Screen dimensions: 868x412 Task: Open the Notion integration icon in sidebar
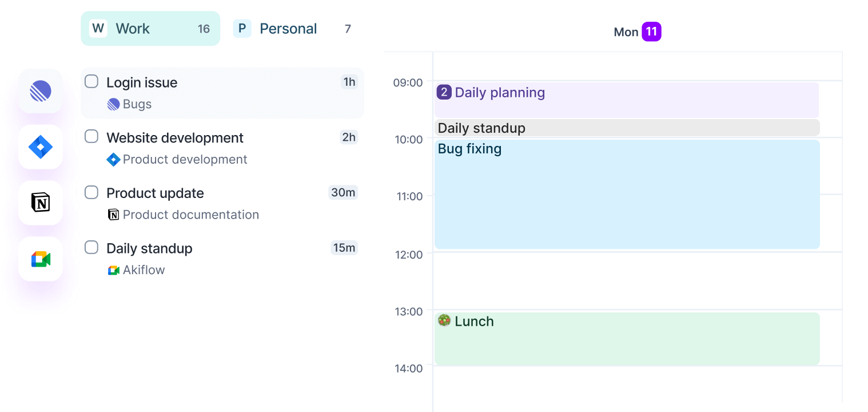pyautogui.click(x=41, y=203)
